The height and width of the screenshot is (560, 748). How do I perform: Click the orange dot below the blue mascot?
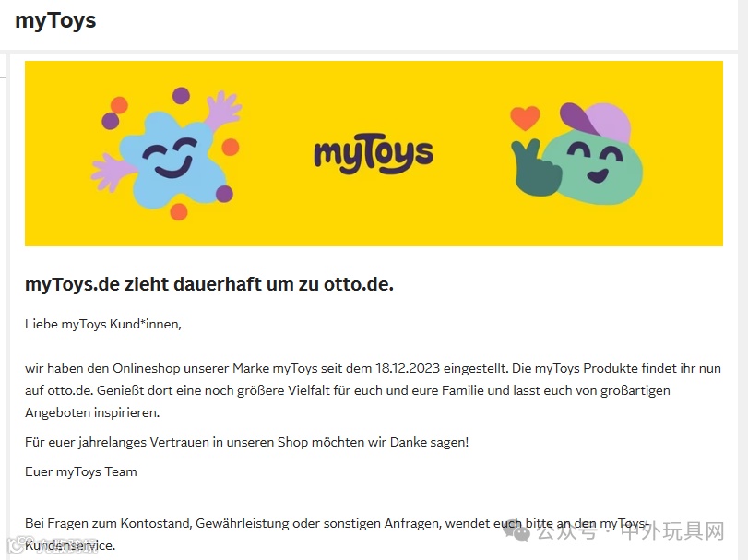[x=179, y=211]
